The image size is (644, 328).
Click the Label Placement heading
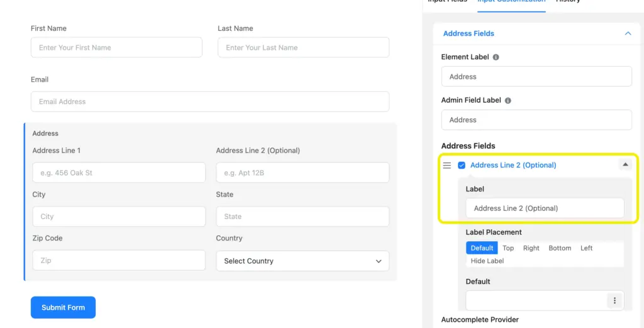tap(494, 232)
